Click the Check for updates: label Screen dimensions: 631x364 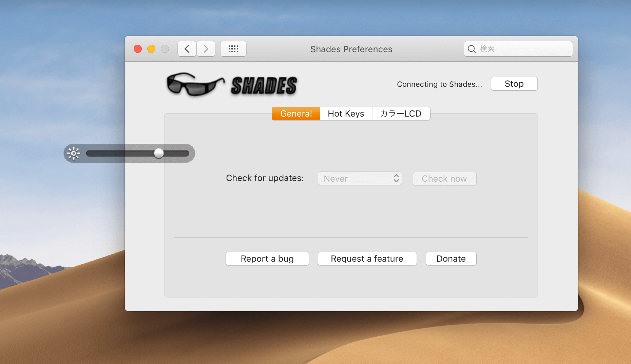(265, 178)
